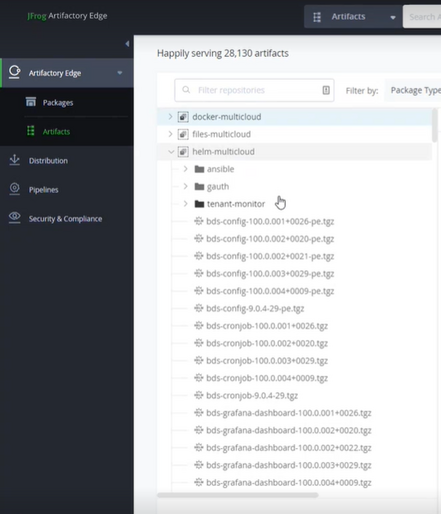Click the Security & Compliance eye icon
This screenshot has height=514, width=441.
click(x=14, y=218)
